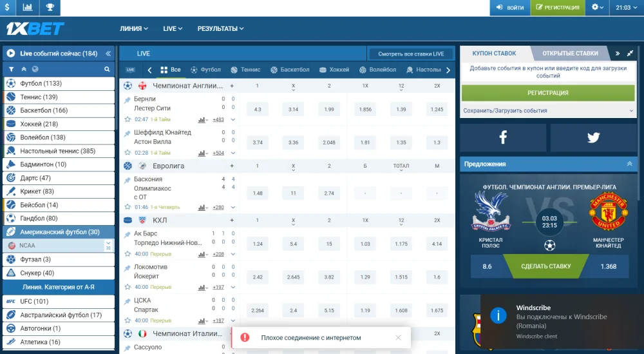Click the statistics chart icon in top bar
Viewport: 644px width, 354px height.
tap(28, 8)
